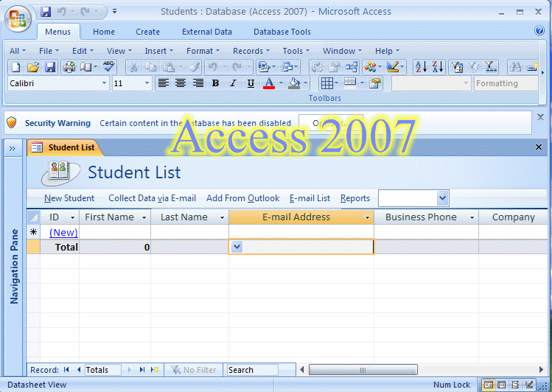Click the Security Warning shield icon
This screenshot has height=392, width=552.
point(12,123)
